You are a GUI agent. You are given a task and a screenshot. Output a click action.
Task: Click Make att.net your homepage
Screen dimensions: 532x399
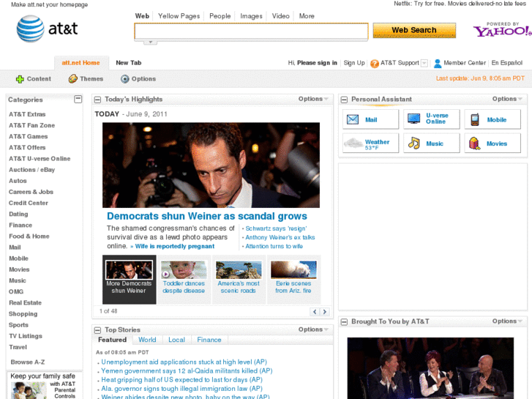click(50, 4)
